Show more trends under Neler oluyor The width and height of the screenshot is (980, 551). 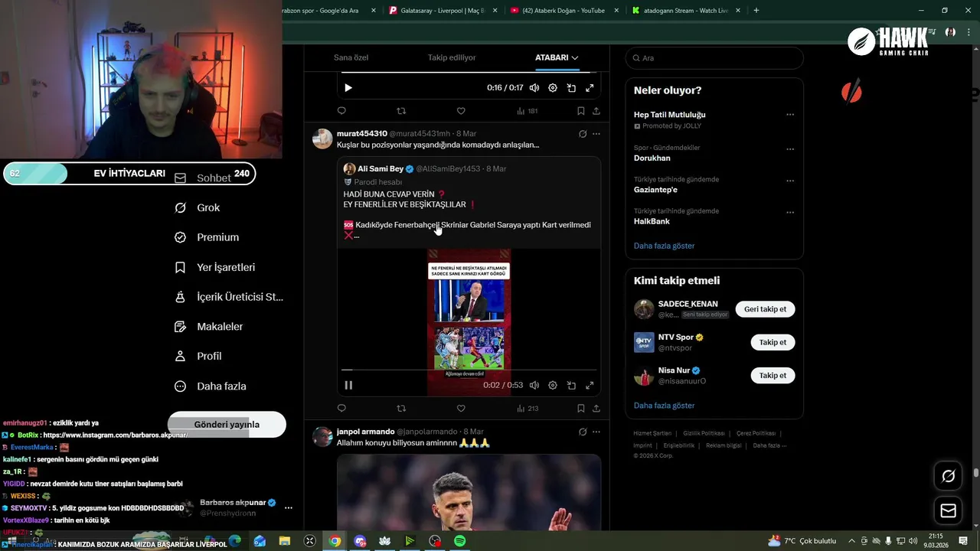tap(665, 246)
